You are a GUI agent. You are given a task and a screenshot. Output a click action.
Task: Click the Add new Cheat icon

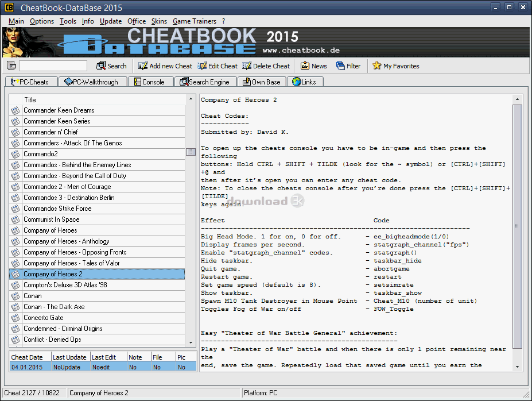142,65
